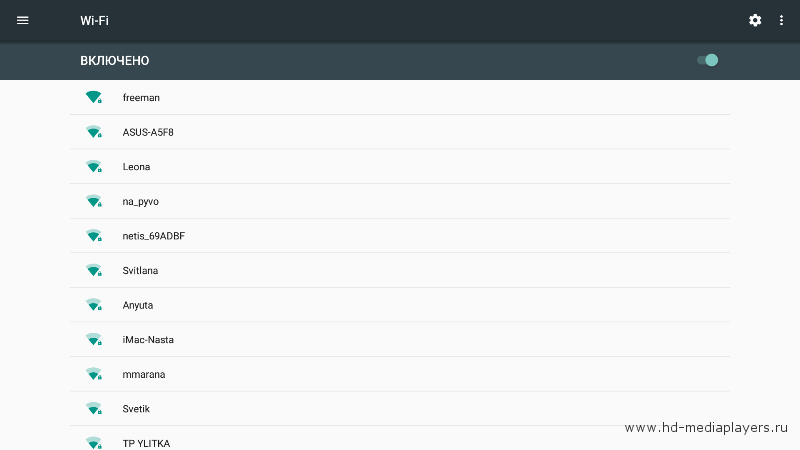The width and height of the screenshot is (800, 450).
Task: Select the ASUS-A5F8 network
Action: (x=400, y=132)
